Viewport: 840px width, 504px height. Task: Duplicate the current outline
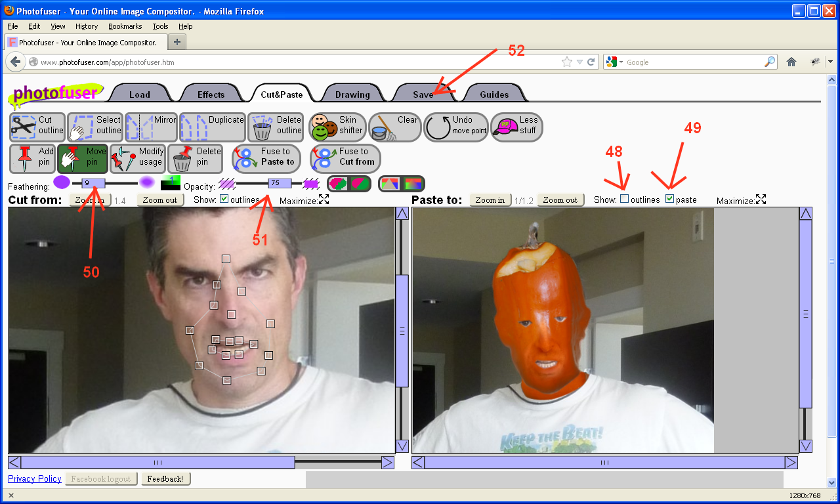pyautogui.click(x=212, y=127)
